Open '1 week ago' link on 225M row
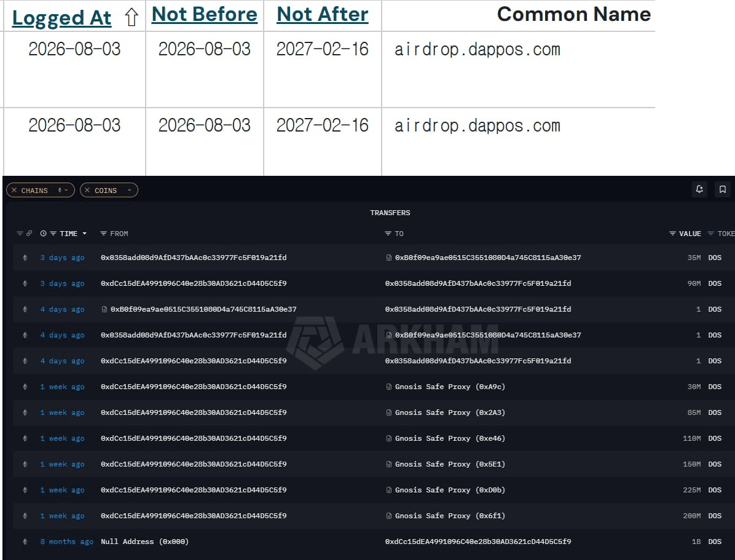This screenshot has width=735, height=560. (62, 490)
